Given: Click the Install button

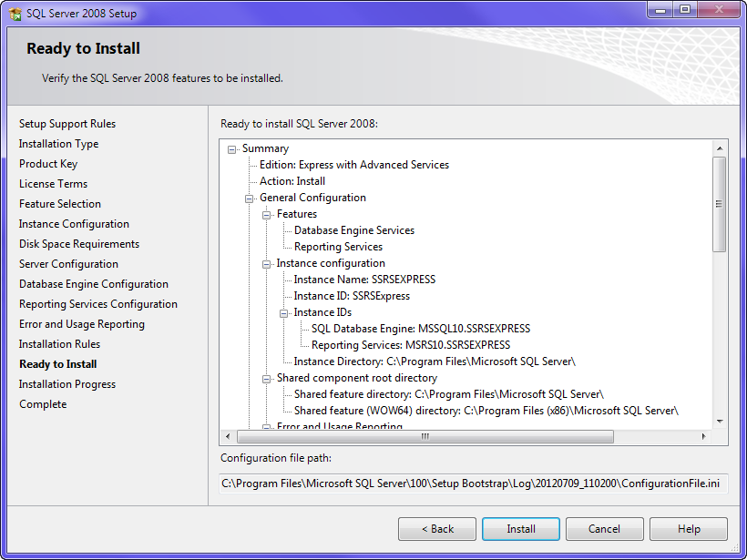Looking at the screenshot, I should (x=521, y=529).
